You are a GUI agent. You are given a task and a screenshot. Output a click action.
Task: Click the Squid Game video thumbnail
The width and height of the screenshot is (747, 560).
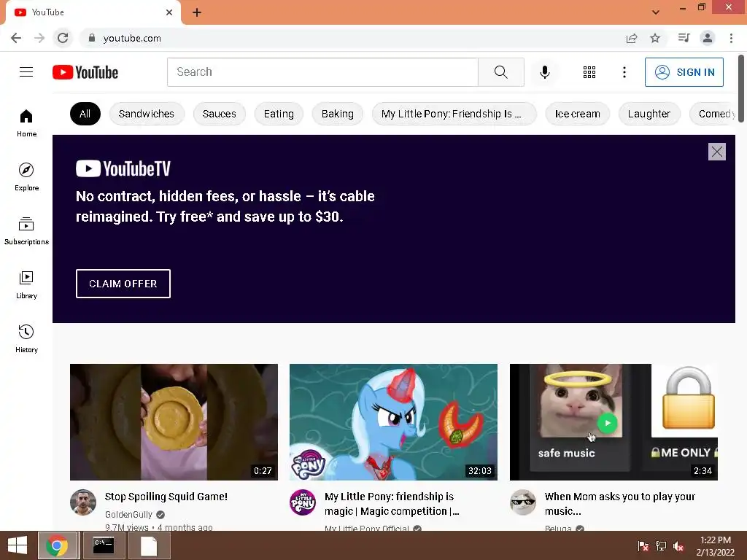174,422
